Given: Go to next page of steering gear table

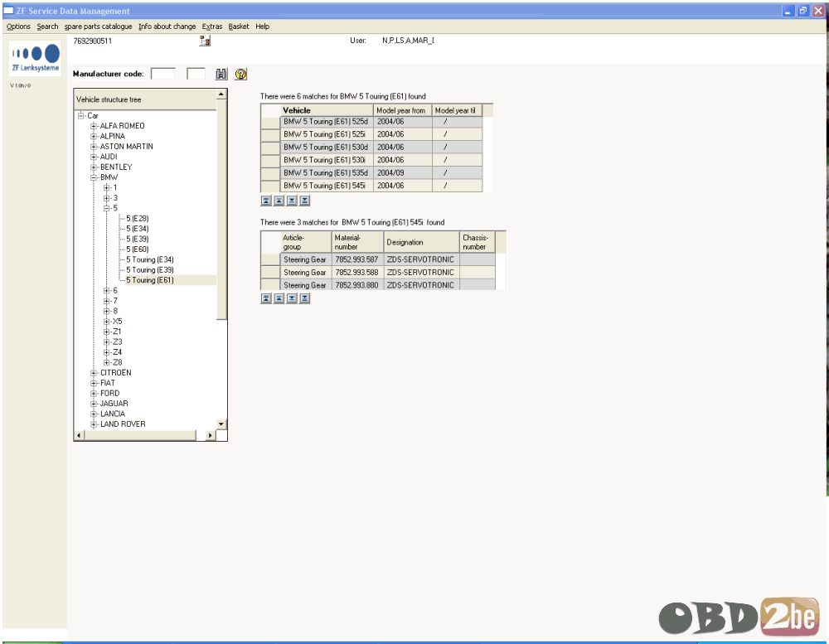Looking at the screenshot, I should [291, 298].
